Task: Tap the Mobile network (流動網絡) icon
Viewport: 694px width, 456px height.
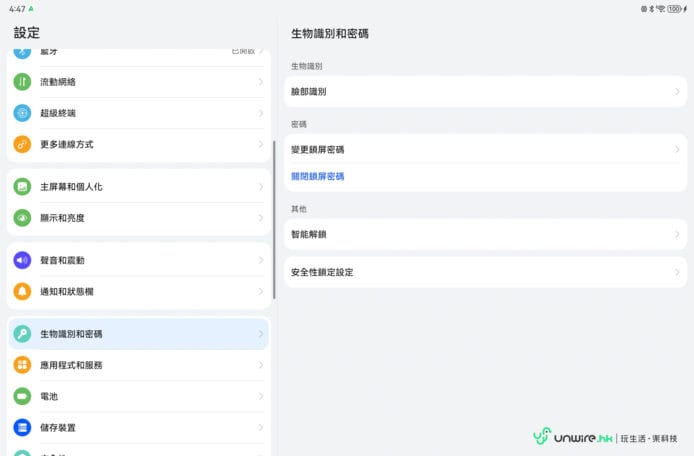Action: click(x=22, y=82)
